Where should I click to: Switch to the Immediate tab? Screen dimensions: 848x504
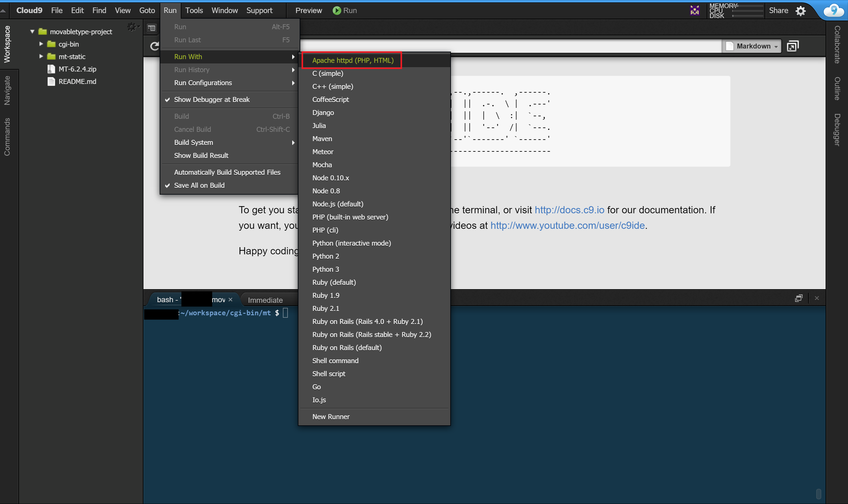coord(265,300)
